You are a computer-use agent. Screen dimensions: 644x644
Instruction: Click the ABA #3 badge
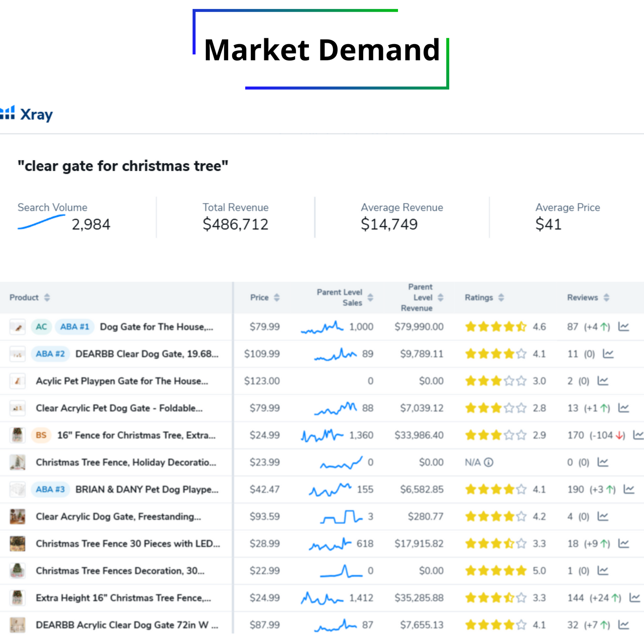pyautogui.click(x=50, y=489)
